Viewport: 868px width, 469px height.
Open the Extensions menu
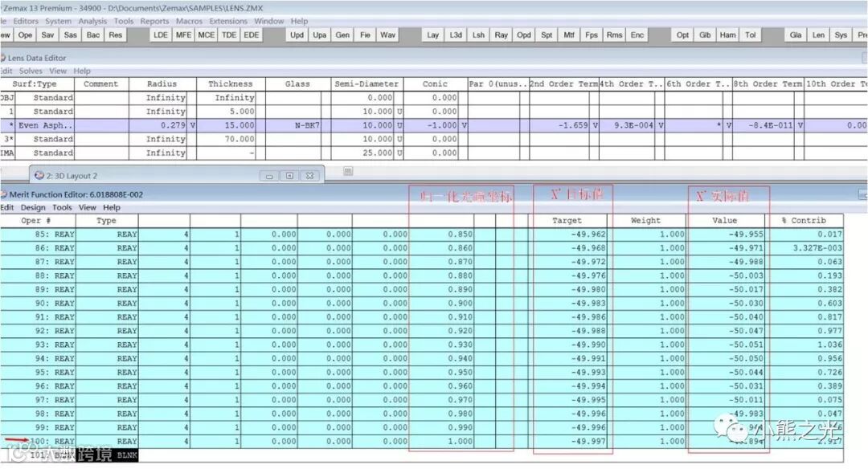(228, 21)
